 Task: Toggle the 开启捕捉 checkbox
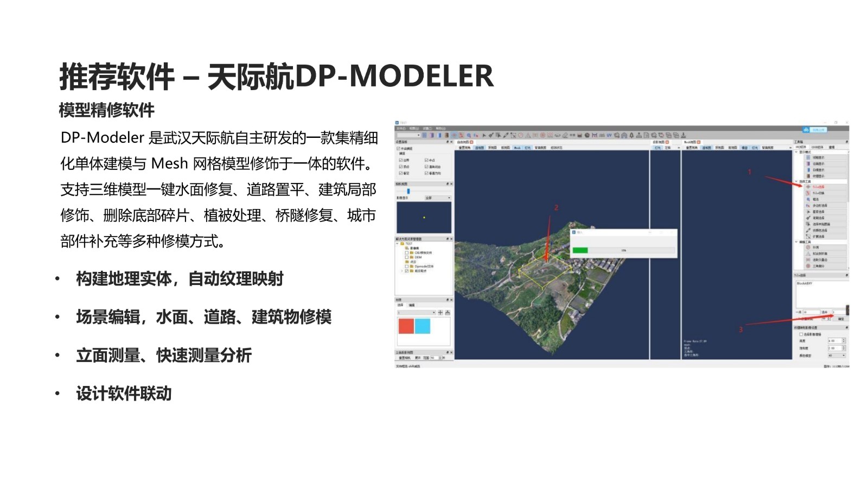tap(399, 148)
